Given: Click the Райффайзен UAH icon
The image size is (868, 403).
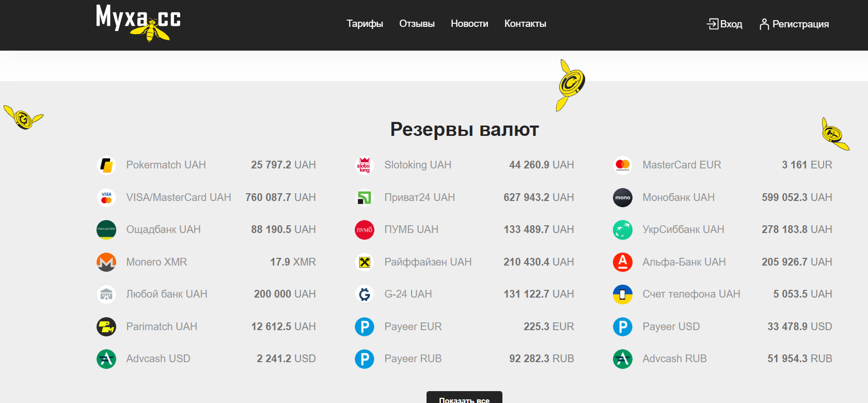Looking at the screenshot, I should point(365,262).
